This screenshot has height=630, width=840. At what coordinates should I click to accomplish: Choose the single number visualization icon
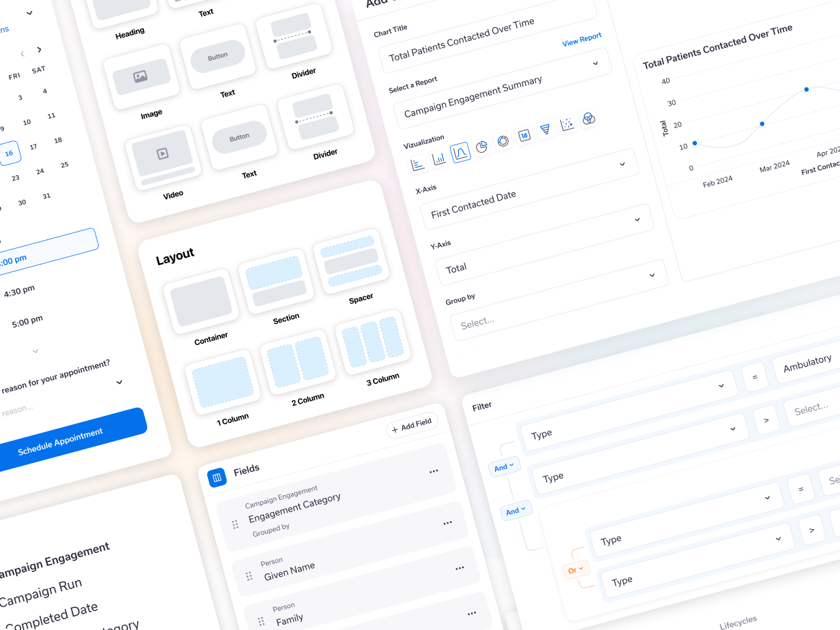coord(524,136)
